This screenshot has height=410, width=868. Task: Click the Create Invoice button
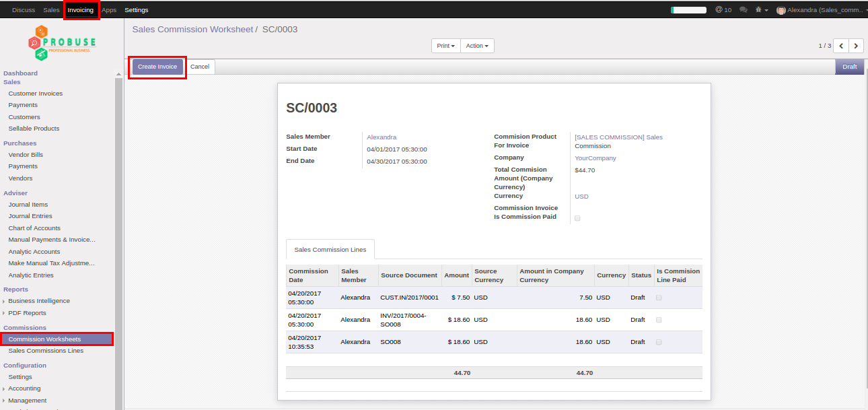[157, 67]
